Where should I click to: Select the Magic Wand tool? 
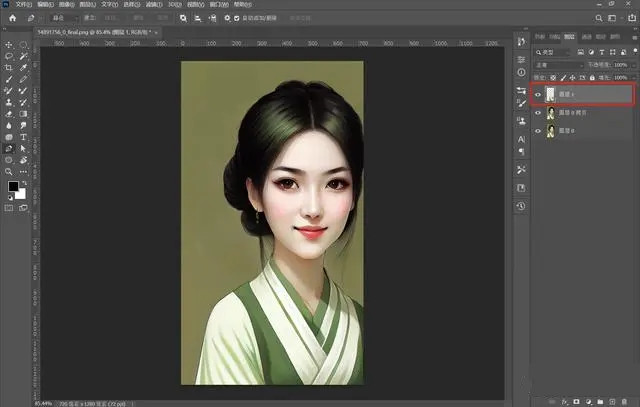click(x=23, y=56)
